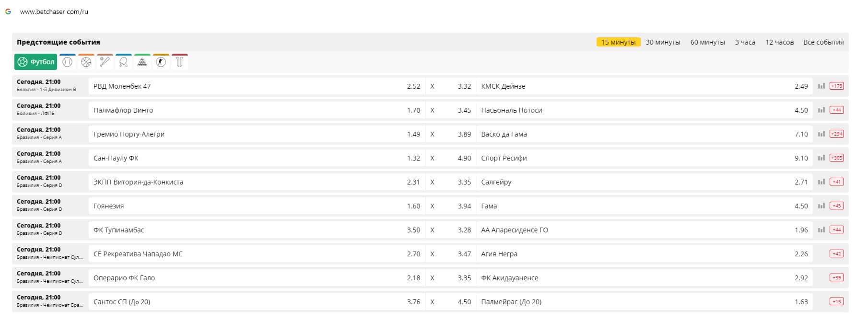Viewport: 868px width, 333px height.
Task: Expand +179 more markets for Моленбек match
Action: pos(836,86)
